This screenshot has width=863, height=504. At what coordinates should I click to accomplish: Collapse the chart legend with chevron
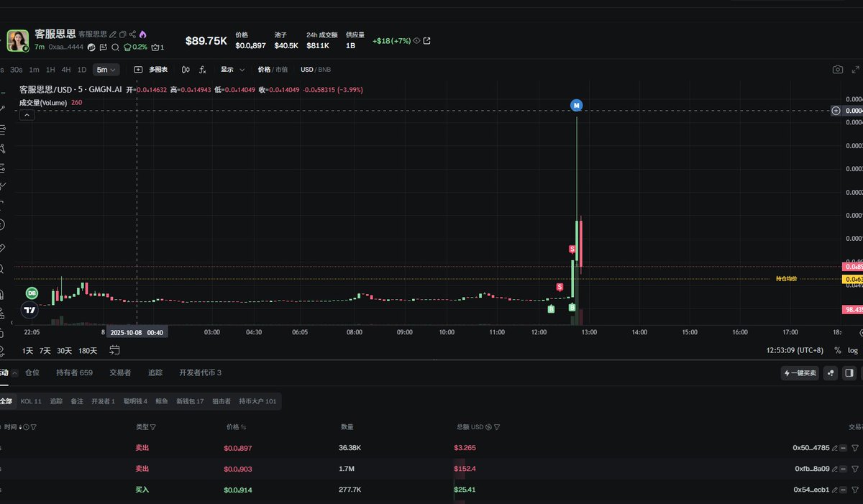(x=27, y=114)
